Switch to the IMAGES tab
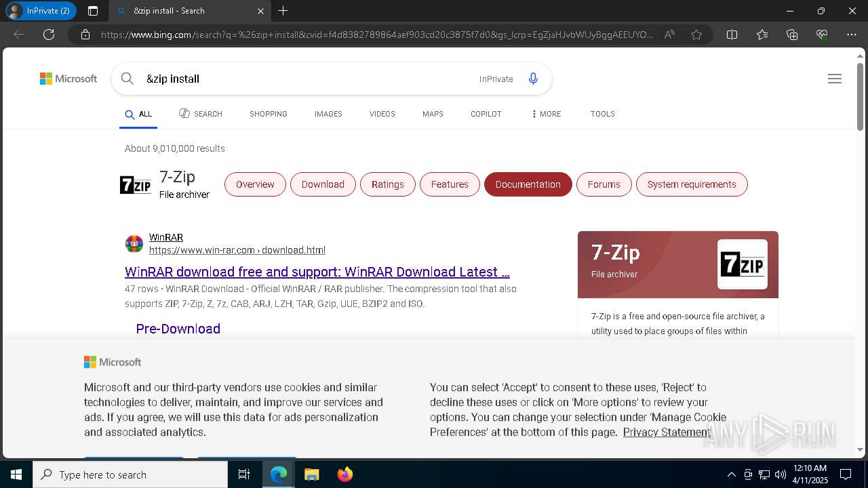868x488 pixels. coord(328,114)
